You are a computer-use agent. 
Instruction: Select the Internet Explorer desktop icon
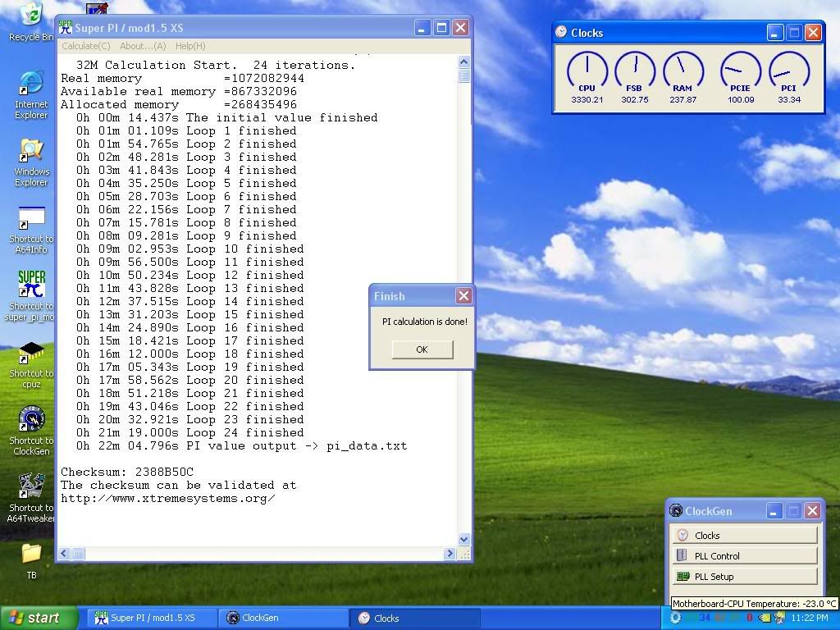click(31, 94)
